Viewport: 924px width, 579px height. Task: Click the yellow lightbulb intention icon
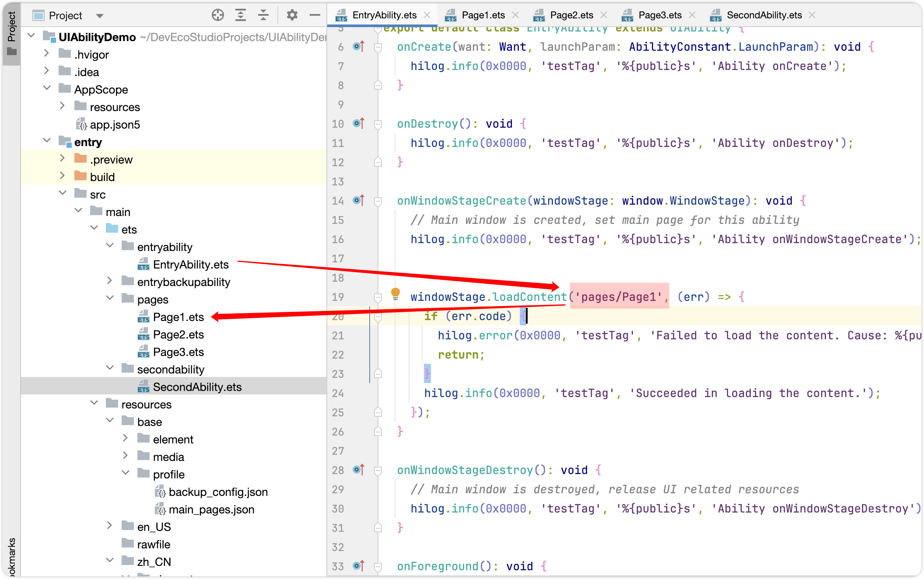point(395,293)
